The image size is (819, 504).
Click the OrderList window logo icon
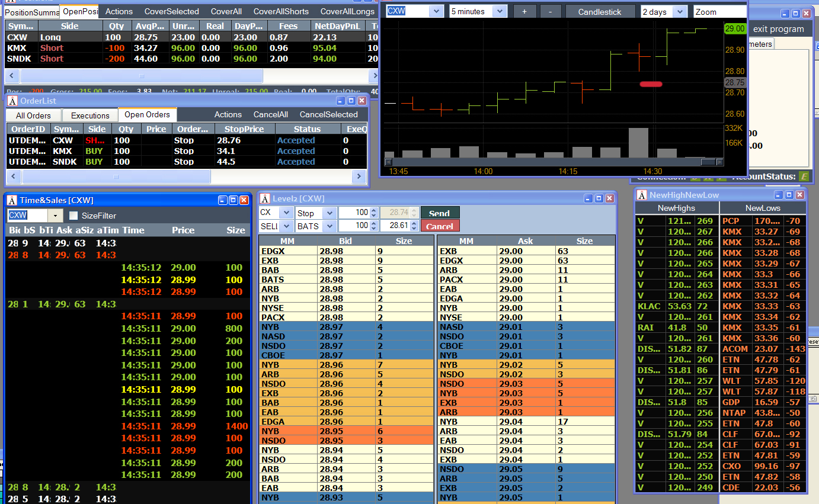(12, 101)
